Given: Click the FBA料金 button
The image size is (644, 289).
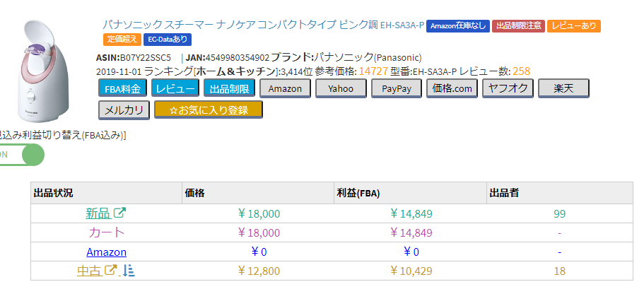Looking at the screenshot, I should pos(123,88).
